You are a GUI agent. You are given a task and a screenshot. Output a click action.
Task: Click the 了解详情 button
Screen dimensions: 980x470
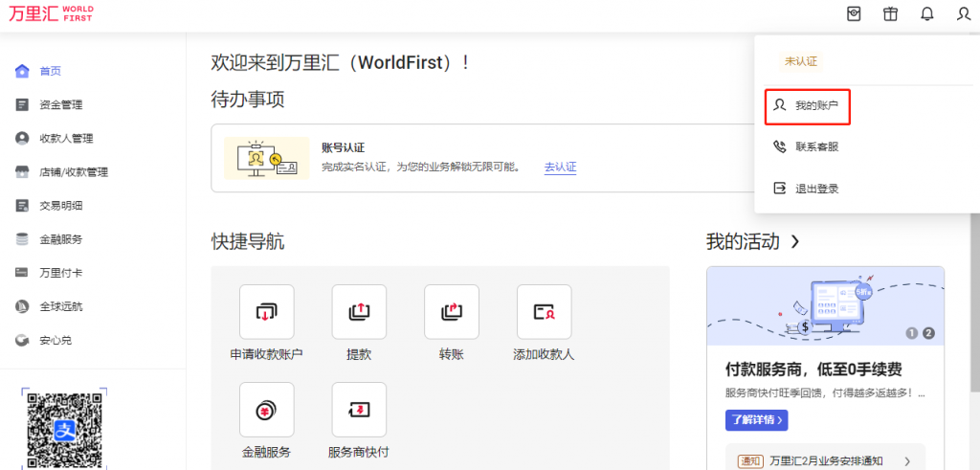point(756,419)
